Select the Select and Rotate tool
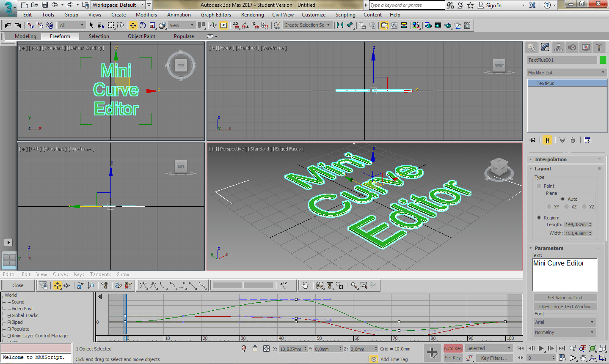Image resolution: width=609 pixels, height=364 pixels. coord(143,25)
